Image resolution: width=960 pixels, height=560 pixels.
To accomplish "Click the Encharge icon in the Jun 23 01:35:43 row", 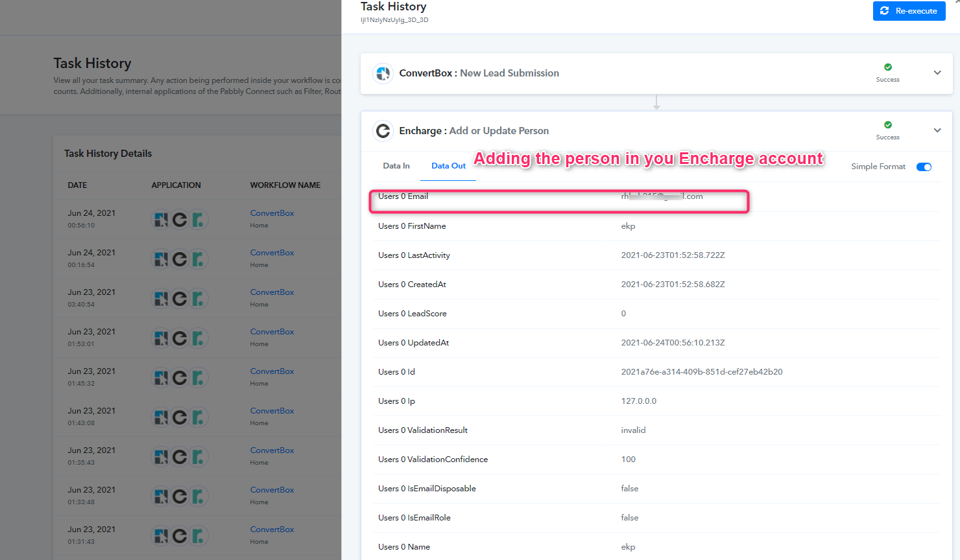I will [180, 457].
